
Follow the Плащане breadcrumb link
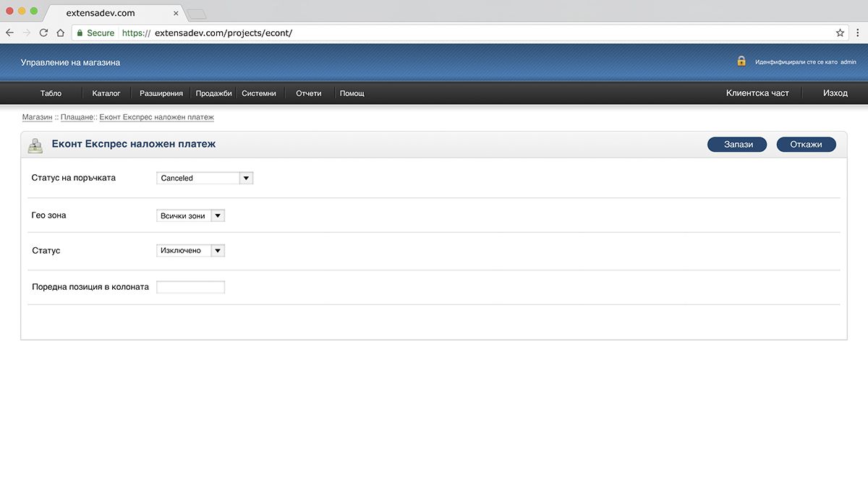coord(77,117)
